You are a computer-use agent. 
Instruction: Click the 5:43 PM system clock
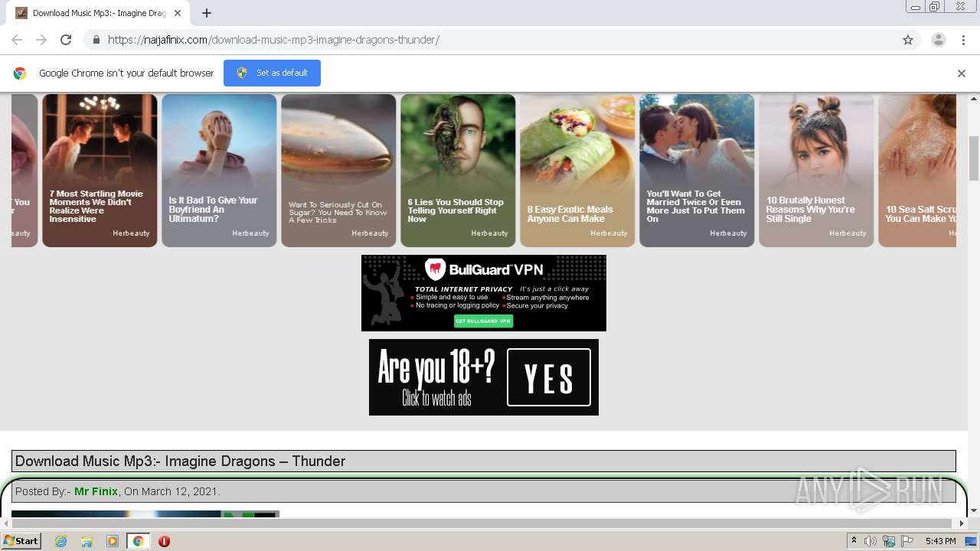coord(940,541)
